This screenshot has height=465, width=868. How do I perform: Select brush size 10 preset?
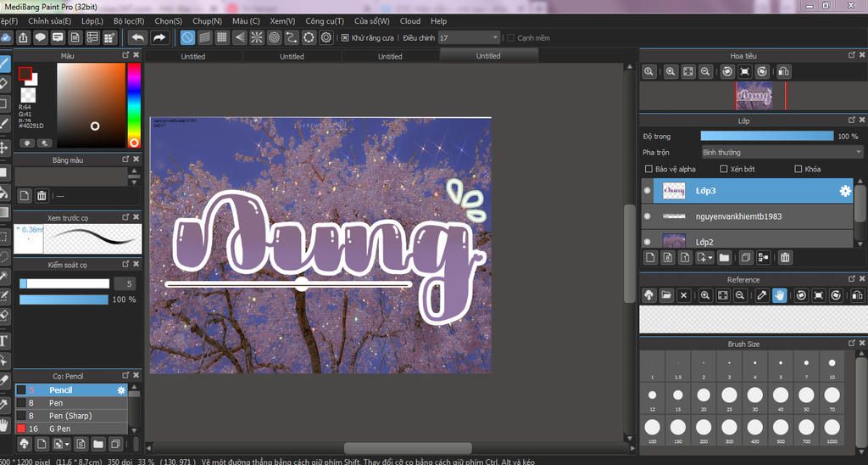[x=832, y=367]
